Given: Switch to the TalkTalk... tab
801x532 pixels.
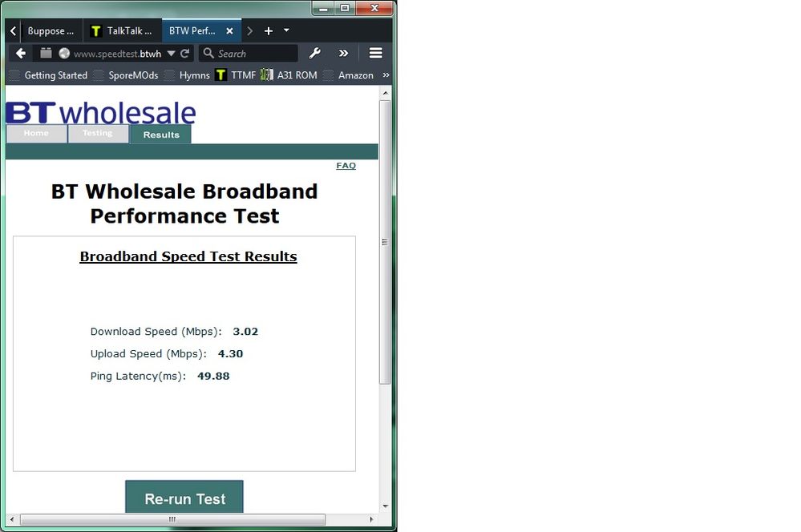Looking at the screenshot, I should point(123,31).
